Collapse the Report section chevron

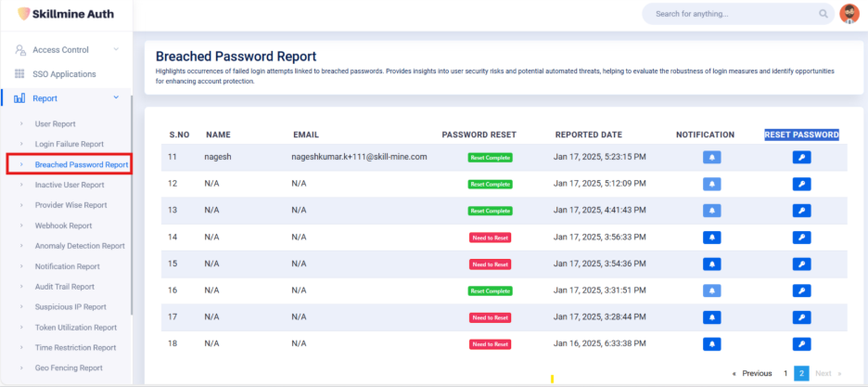pyautogui.click(x=115, y=97)
